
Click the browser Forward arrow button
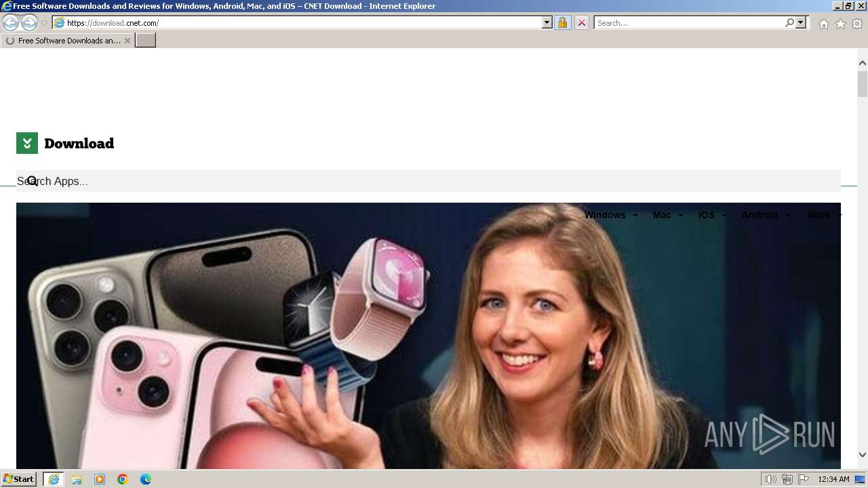[29, 23]
